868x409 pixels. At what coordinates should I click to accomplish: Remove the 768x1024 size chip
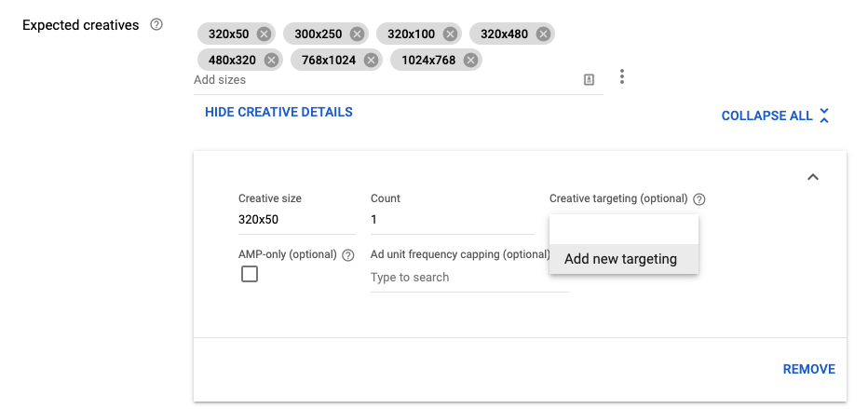coord(372,61)
